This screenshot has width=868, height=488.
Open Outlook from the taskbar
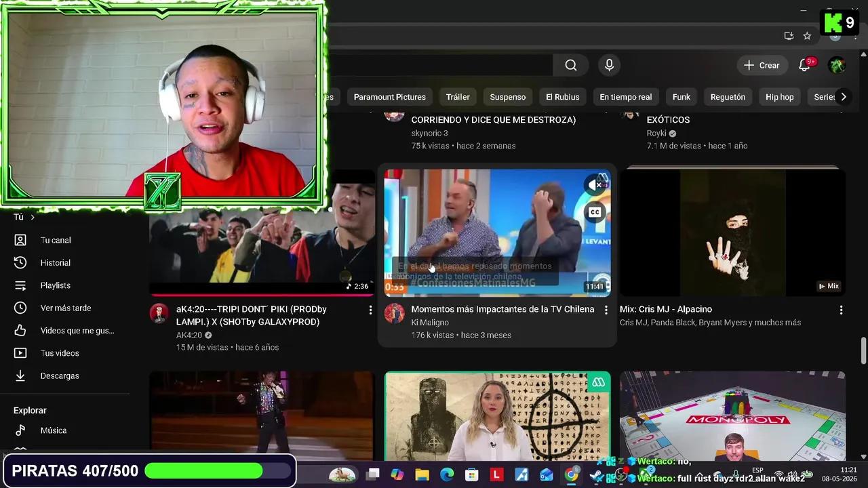point(547,474)
